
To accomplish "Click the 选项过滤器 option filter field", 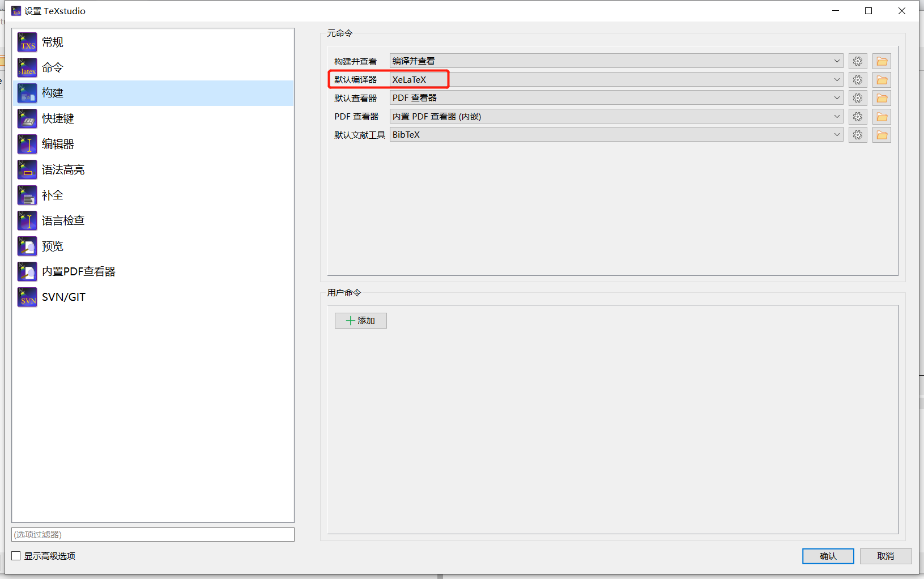I will coord(153,534).
